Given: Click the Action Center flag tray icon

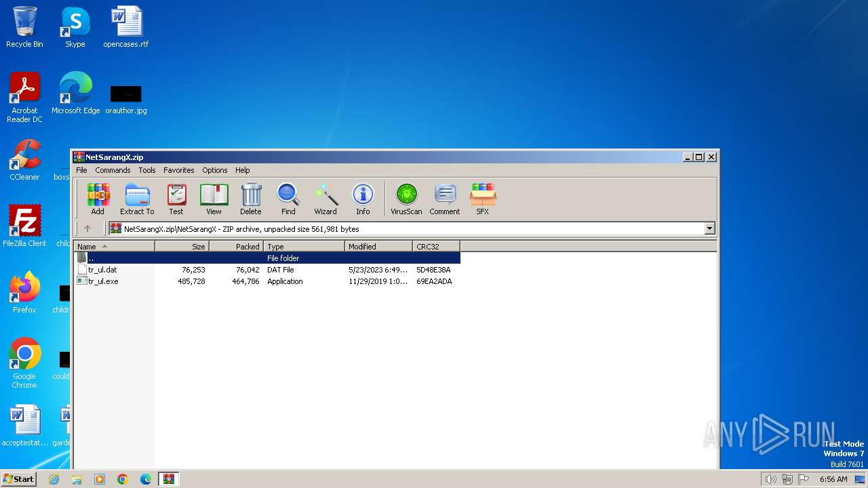Looking at the screenshot, I should point(804,479).
